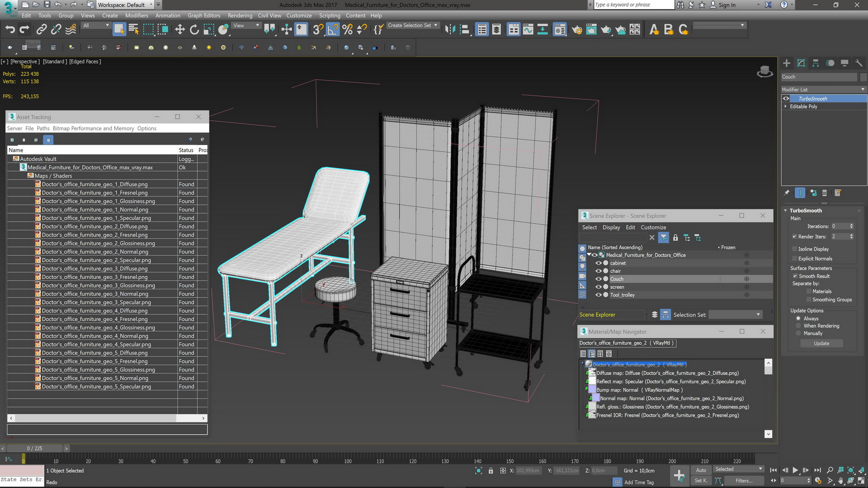Select the Manually update radio option
This screenshot has height=488, width=868.
coord(798,333)
